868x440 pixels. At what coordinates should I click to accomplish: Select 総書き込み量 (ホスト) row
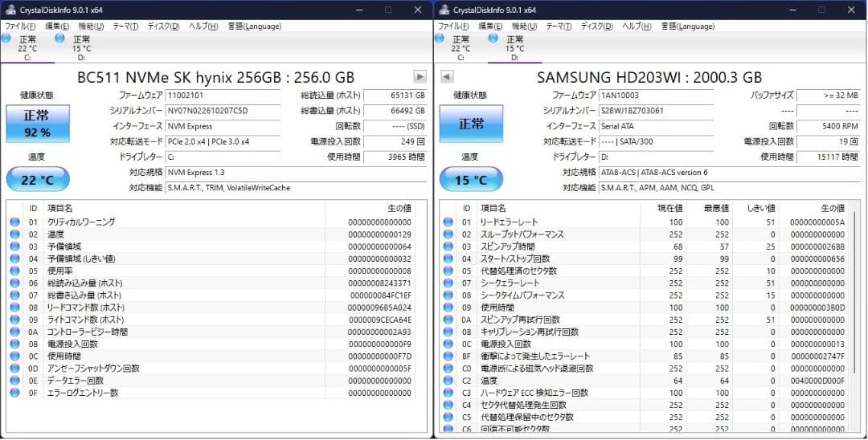(x=211, y=295)
